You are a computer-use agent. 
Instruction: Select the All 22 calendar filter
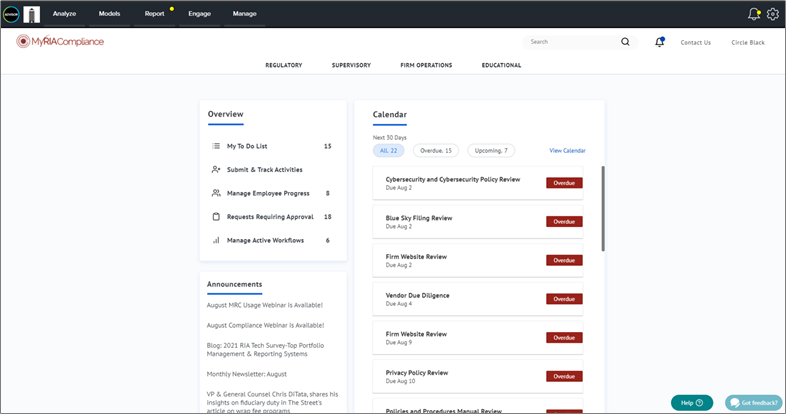point(389,151)
